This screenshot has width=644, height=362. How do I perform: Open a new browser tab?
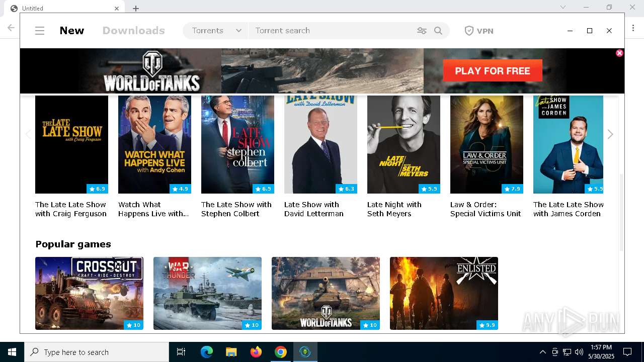[x=136, y=8]
